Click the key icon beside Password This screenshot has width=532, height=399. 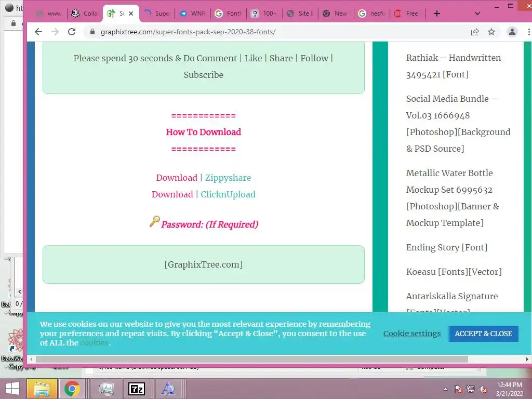tap(155, 221)
